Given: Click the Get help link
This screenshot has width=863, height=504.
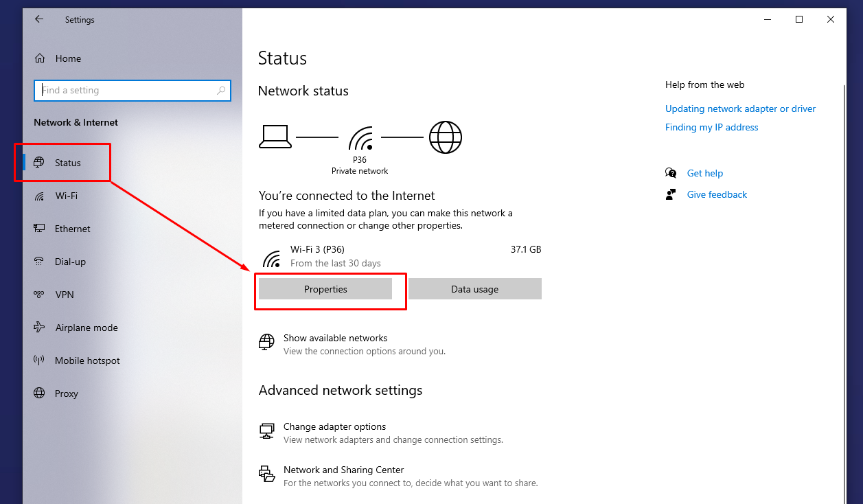Looking at the screenshot, I should coord(704,174).
